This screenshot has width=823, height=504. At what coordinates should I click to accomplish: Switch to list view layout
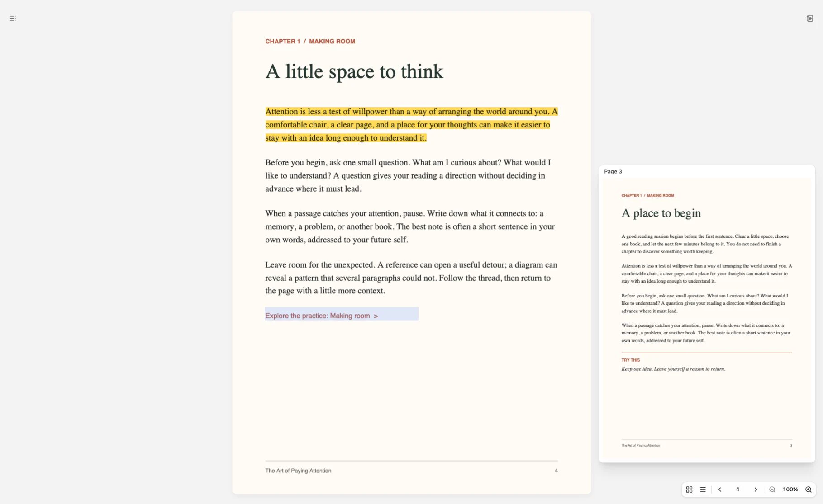click(703, 490)
